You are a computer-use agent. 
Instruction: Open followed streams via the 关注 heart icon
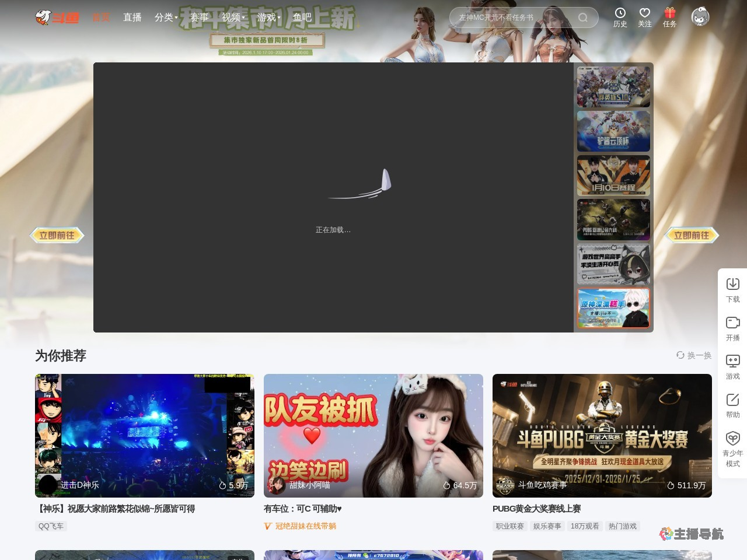coord(644,17)
